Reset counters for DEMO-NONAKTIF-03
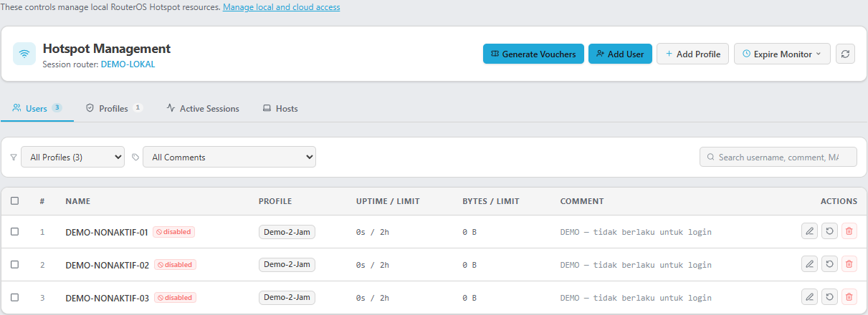Viewport: 868px width, 315px height. point(829,297)
